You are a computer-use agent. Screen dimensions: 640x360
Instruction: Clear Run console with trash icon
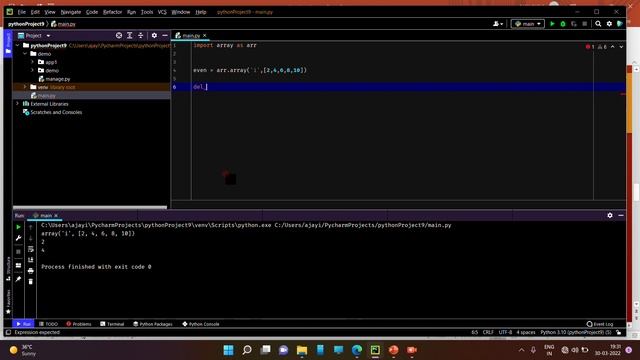pyautogui.click(x=31, y=282)
